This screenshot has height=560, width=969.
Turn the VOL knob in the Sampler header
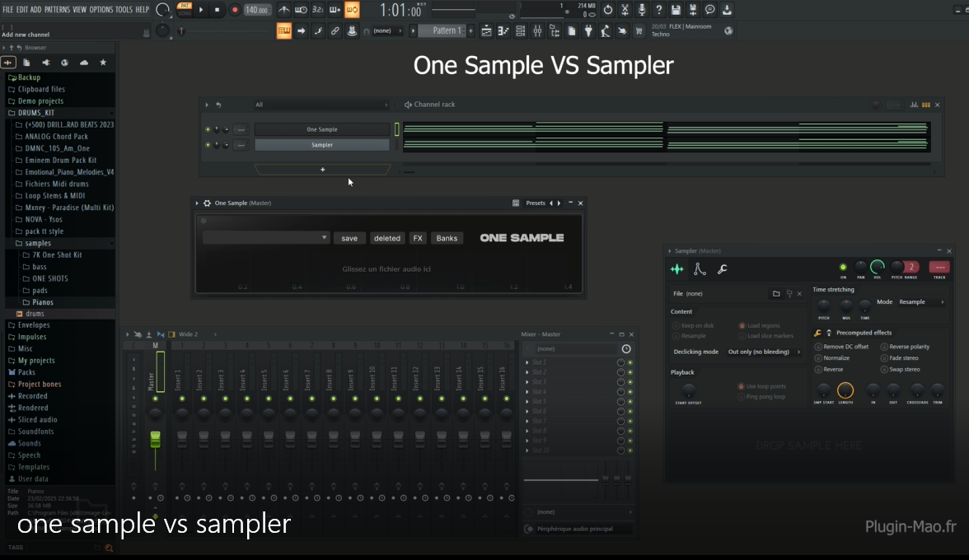[878, 268]
